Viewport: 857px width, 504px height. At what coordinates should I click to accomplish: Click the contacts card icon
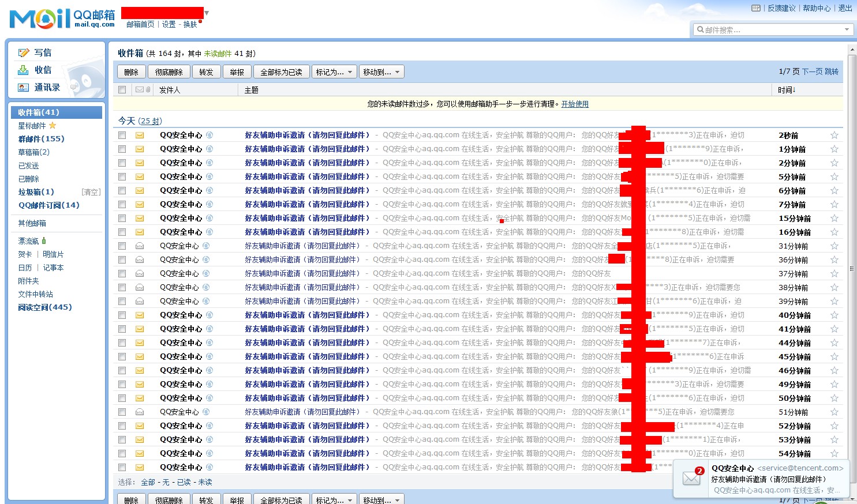[x=23, y=88]
